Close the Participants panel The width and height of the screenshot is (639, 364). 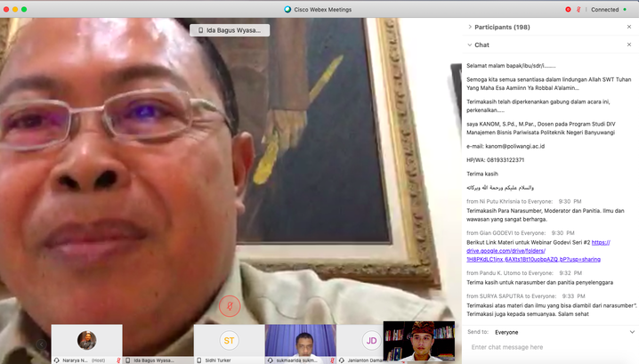click(x=628, y=28)
